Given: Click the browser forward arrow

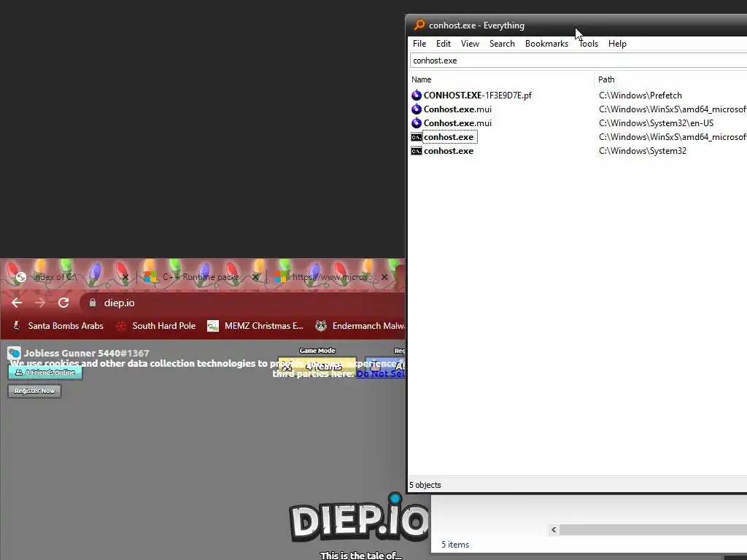Looking at the screenshot, I should pos(40,303).
